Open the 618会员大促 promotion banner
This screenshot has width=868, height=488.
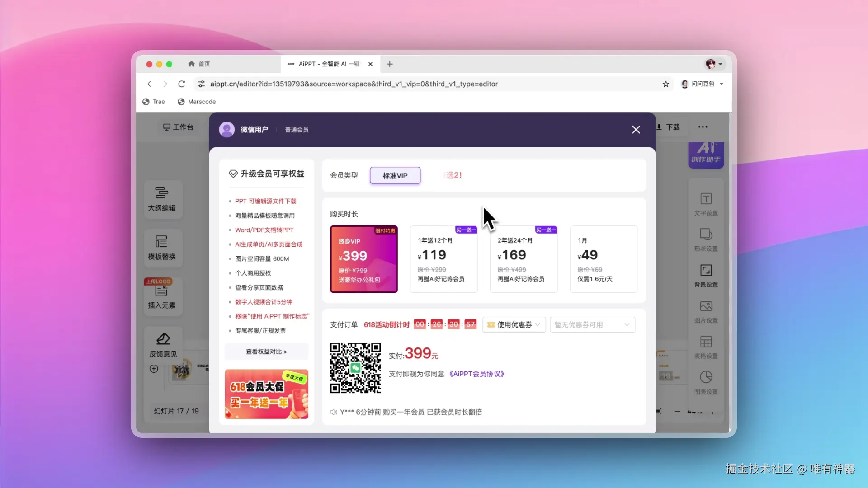[x=266, y=394]
